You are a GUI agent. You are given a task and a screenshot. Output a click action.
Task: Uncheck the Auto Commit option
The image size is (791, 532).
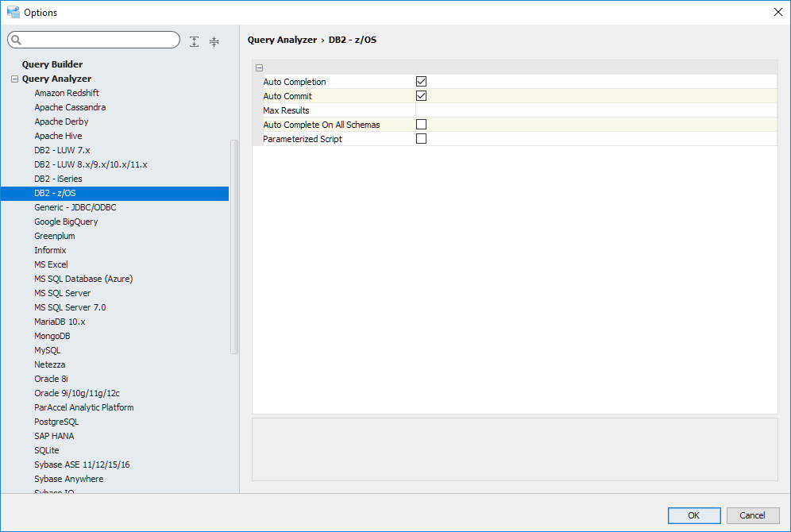[422, 96]
